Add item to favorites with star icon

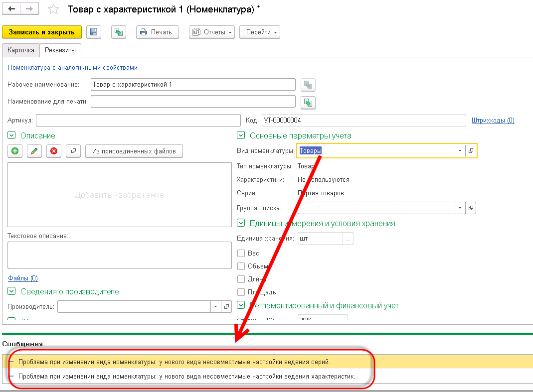tap(54, 9)
